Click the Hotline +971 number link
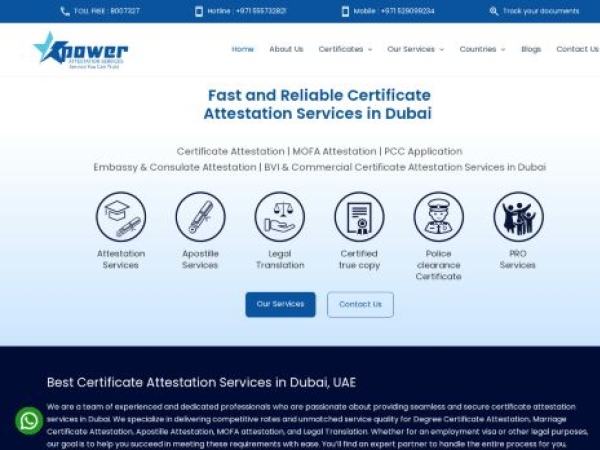The width and height of the screenshot is (600, 450). 246,11
